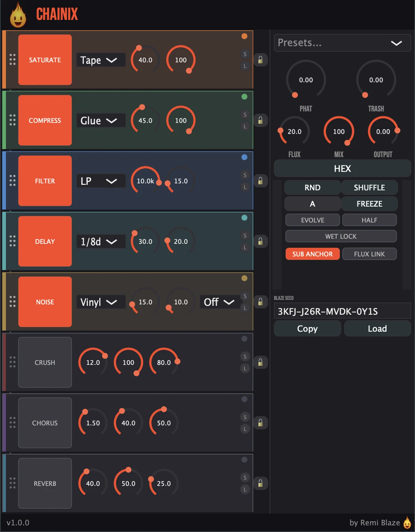Viewport: 415px width, 532px height.
Task: Grab the drag handle of CRUSH module
Action: (x=13, y=362)
